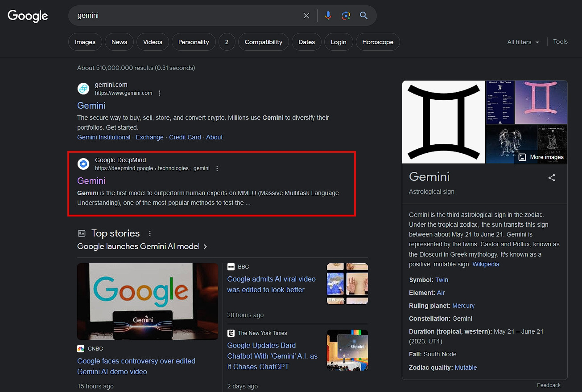
Task: Open the Exchange sitelink
Action: pyautogui.click(x=149, y=137)
